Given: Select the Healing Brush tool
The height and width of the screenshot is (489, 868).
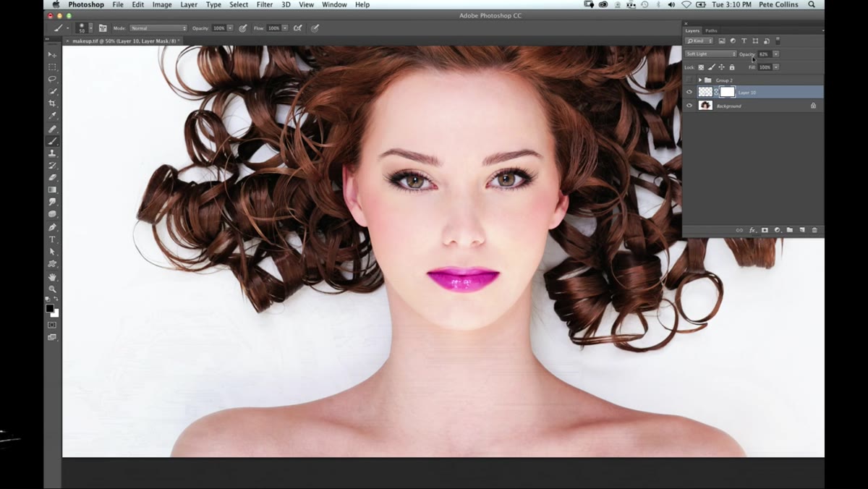Looking at the screenshot, I should coord(52,129).
